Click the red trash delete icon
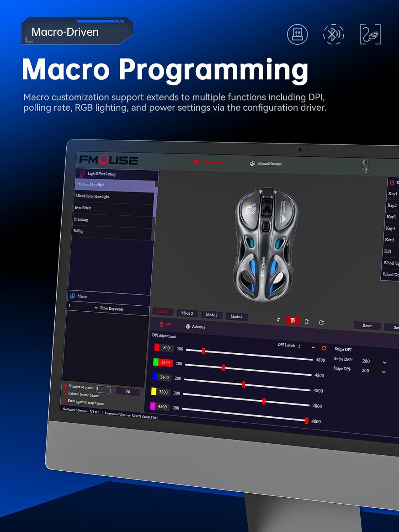The image size is (399, 532). coord(293,321)
